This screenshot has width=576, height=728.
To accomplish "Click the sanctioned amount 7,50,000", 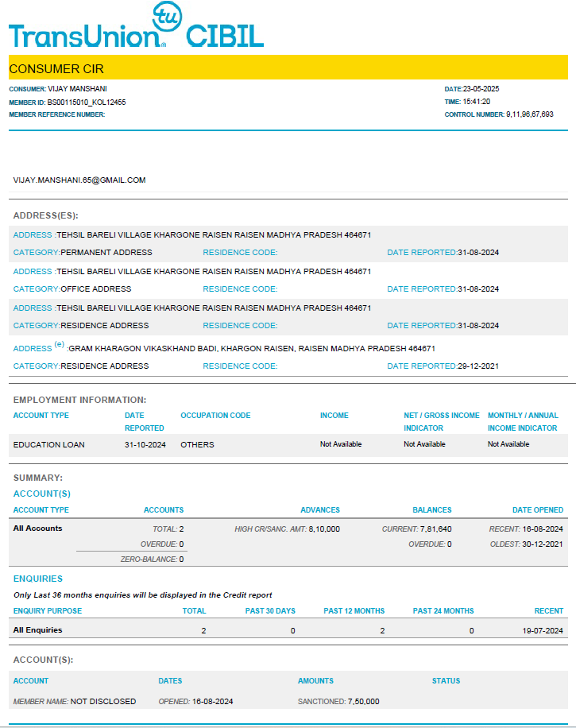I will [361, 702].
